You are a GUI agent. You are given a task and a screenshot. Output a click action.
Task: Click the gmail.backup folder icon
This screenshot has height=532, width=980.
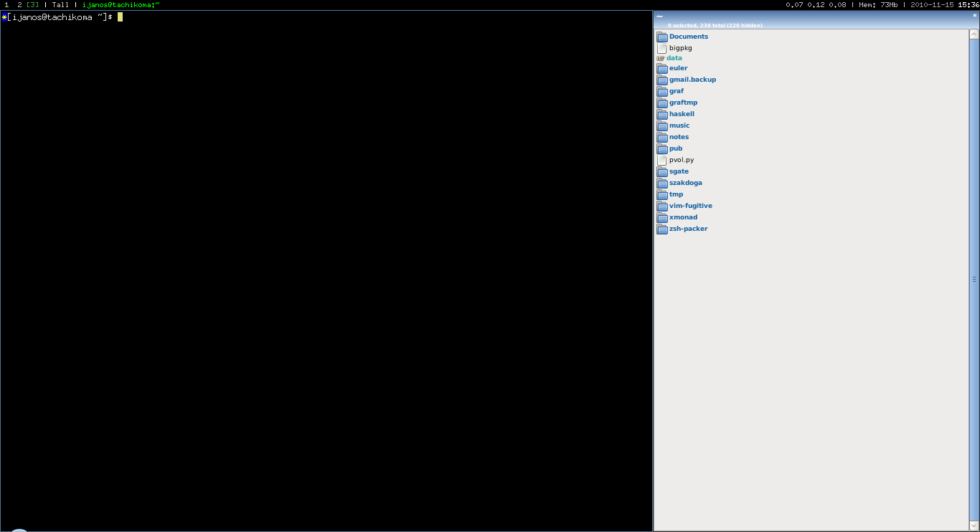[x=662, y=80]
